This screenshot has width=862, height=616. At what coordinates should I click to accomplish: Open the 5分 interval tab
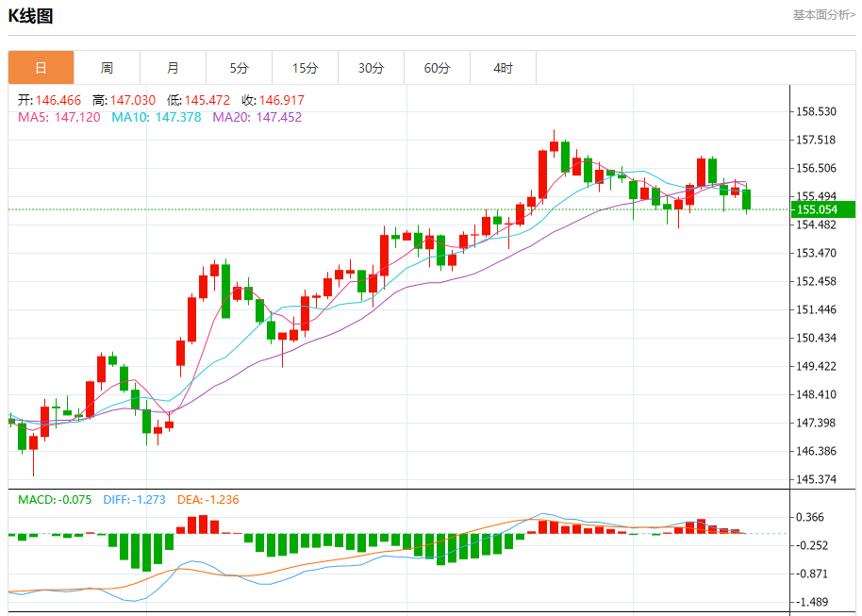coord(239,68)
